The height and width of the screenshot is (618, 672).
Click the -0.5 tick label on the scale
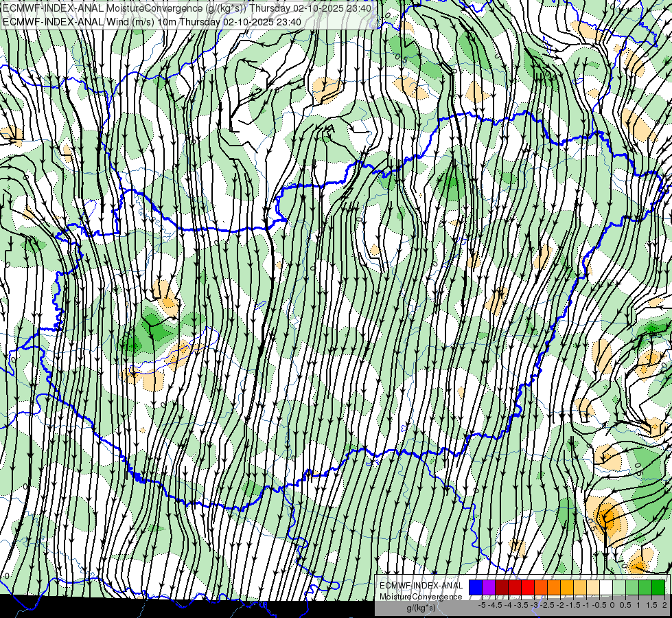[x=599, y=605]
